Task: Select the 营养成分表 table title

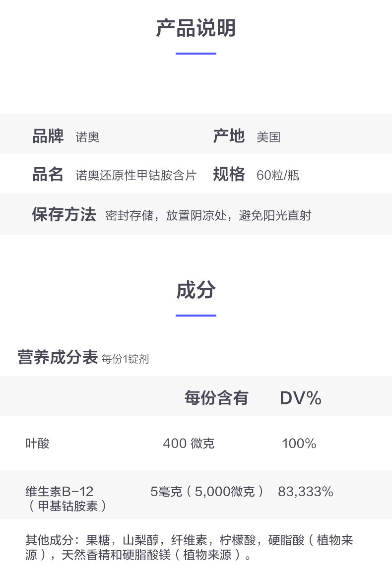Action: pos(58,357)
